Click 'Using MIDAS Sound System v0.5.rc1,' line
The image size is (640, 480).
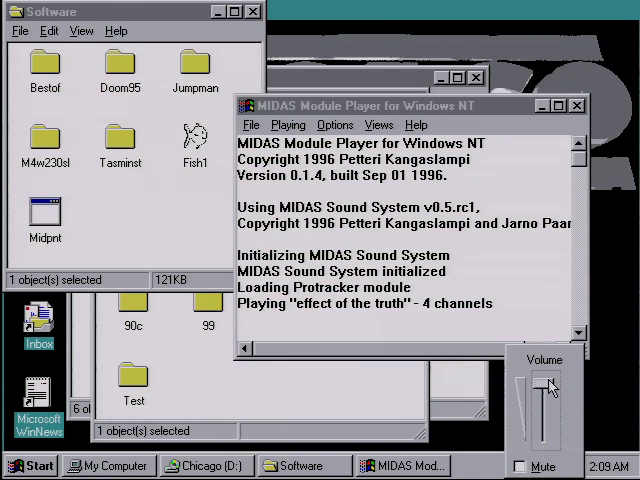click(358, 207)
